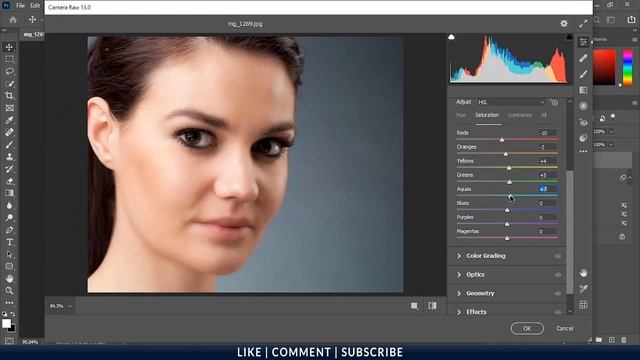This screenshot has height=360, width=640.
Task: Select the Horizontal Type tool
Action: click(9, 242)
